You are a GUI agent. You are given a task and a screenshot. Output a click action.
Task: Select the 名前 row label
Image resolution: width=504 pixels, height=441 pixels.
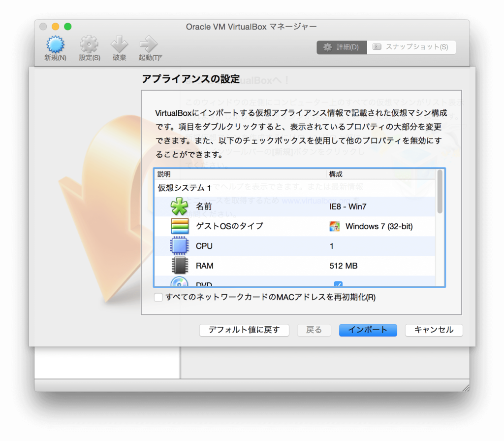point(204,206)
